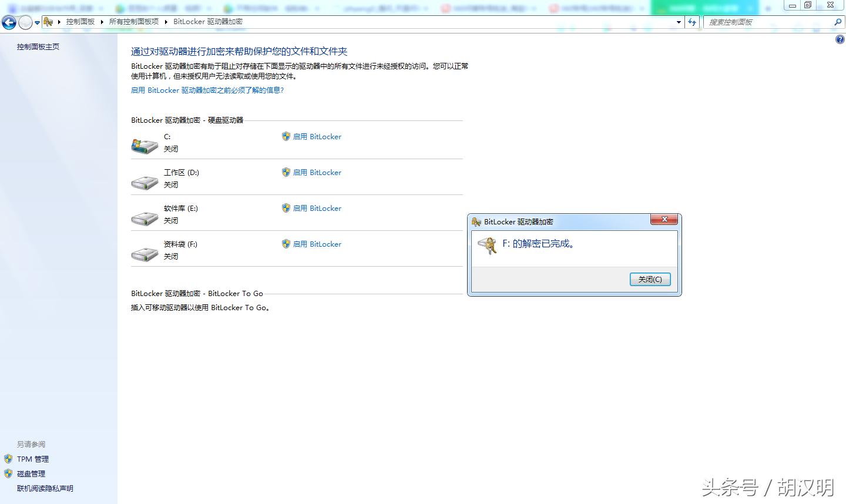Viewport: 846px width, 504px height.
Task: Open the link 启用 BitLocker 驱动器加密之前必须了解的信息
Action: [207, 90]
